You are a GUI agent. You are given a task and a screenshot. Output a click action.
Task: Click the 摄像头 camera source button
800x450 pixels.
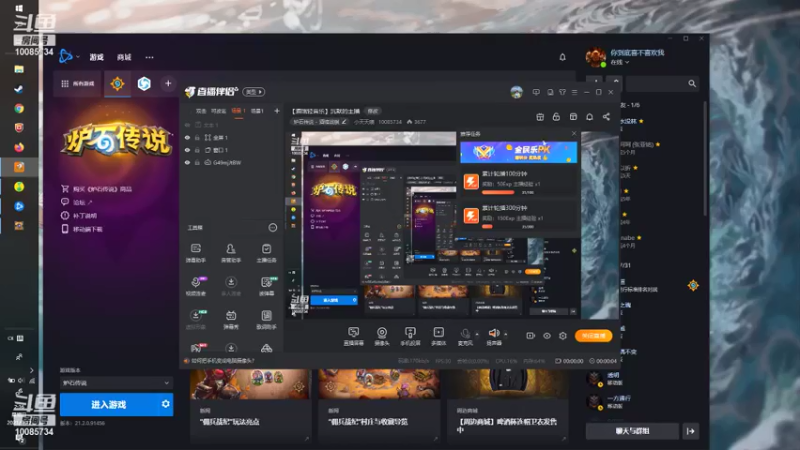coord(382,336)
